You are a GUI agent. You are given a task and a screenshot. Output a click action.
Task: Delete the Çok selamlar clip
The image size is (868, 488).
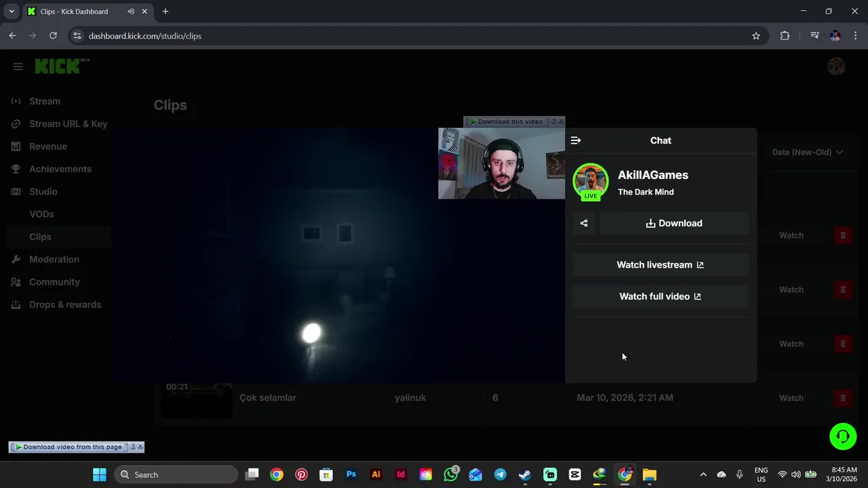click(x=843, y=398)
